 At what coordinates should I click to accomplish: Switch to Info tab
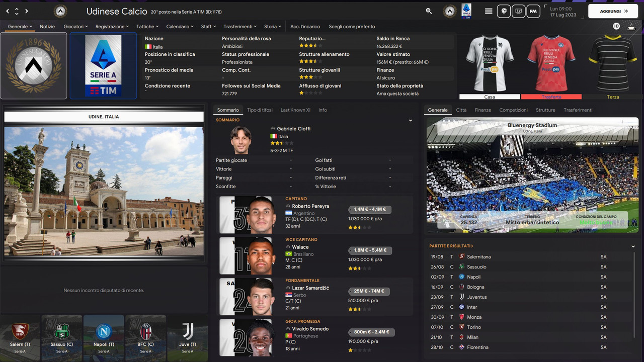(323, 110)
